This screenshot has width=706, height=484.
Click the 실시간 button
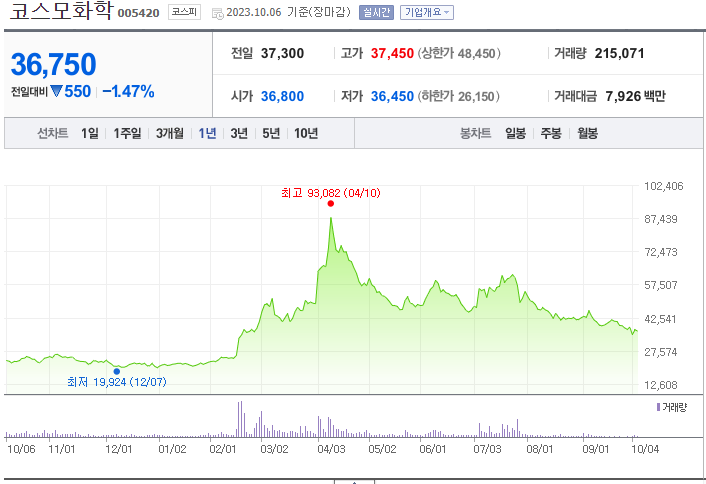(376, 13)
